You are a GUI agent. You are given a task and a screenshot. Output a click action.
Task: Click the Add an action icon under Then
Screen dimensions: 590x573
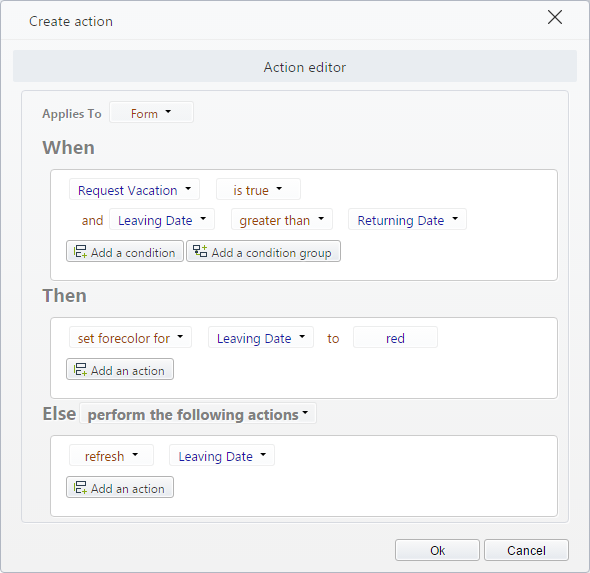coord(80,369)
